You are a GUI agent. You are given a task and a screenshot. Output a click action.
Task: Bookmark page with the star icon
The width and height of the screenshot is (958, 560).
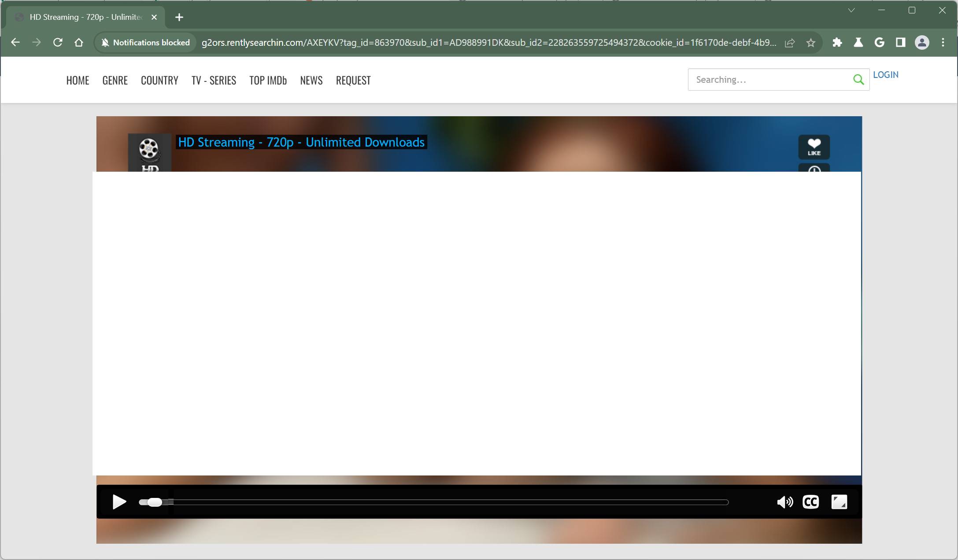pos(810,43)
